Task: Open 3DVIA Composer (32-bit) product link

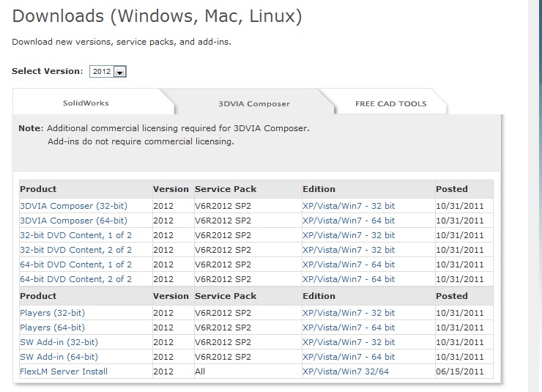Action: 74,206
